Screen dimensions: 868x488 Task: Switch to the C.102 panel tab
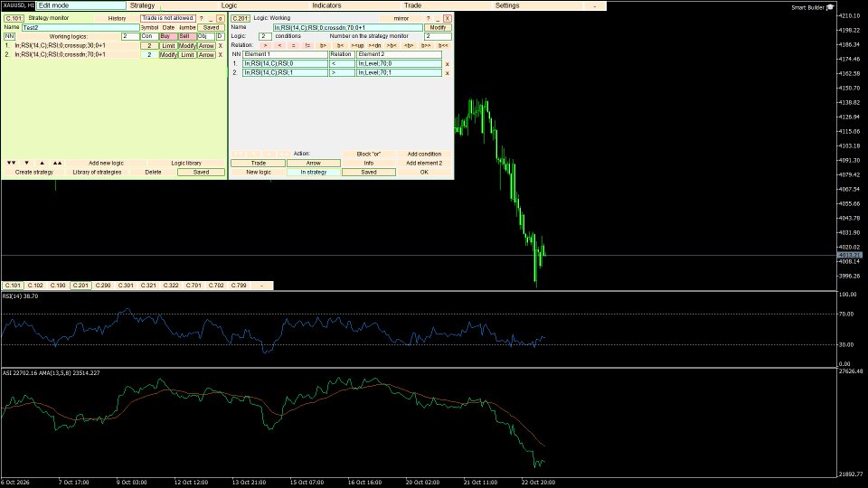coord(35,286)
